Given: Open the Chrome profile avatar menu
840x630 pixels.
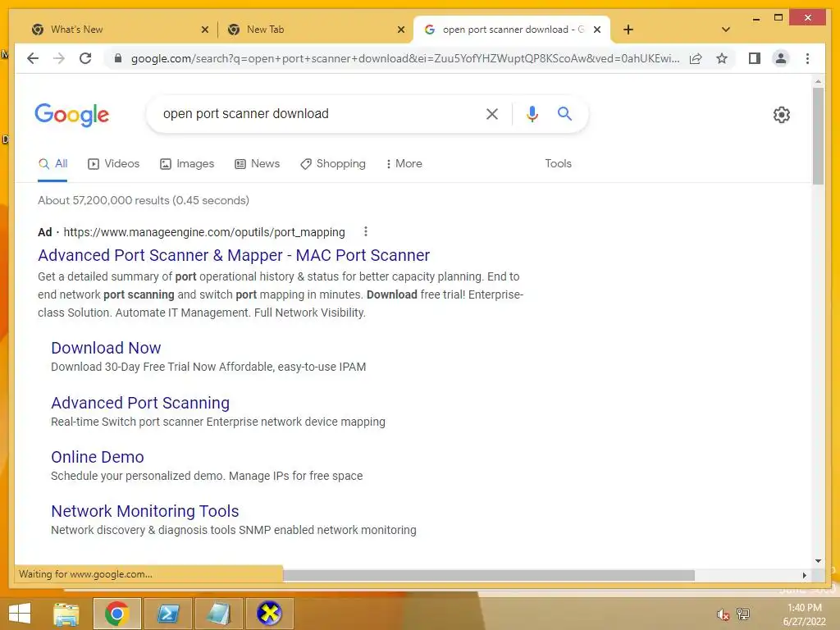Looking at the screenshot, I should (x=781, y=58).
